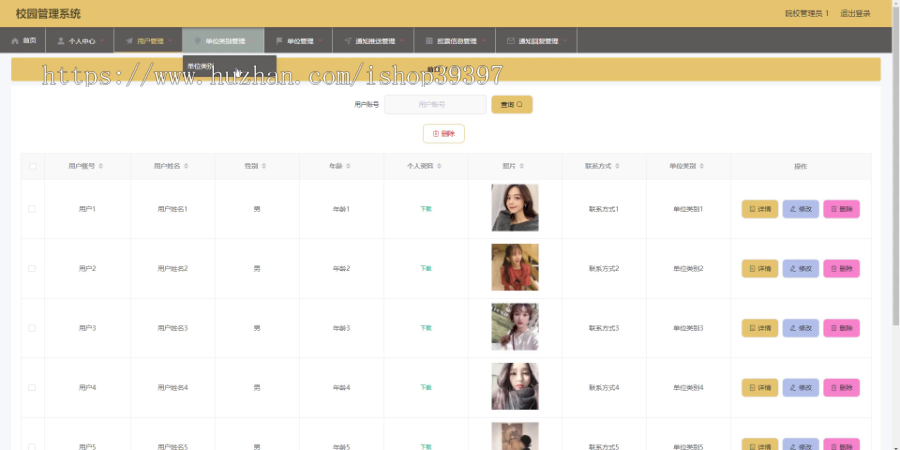Image resolution: width=900 pixels, height=450 pixels.
Task: Check the checkbox for row 用户2
Action: point(32,269)
